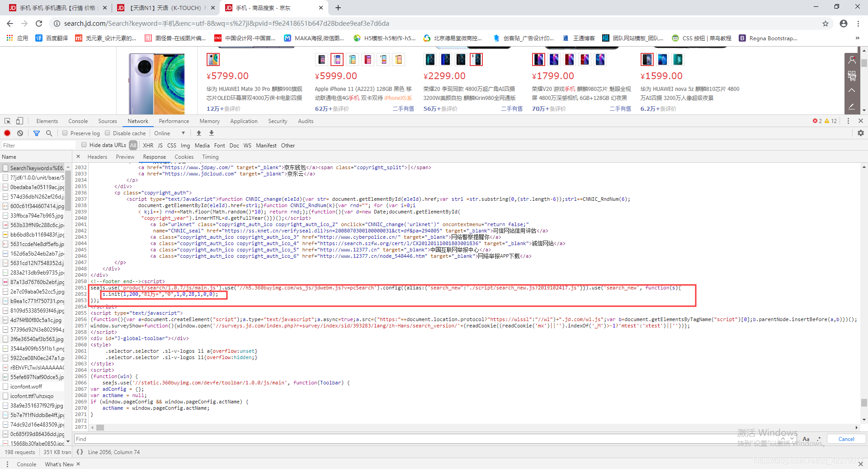
Task: Open the console drawer menu dots
Action: coord(7,464)
